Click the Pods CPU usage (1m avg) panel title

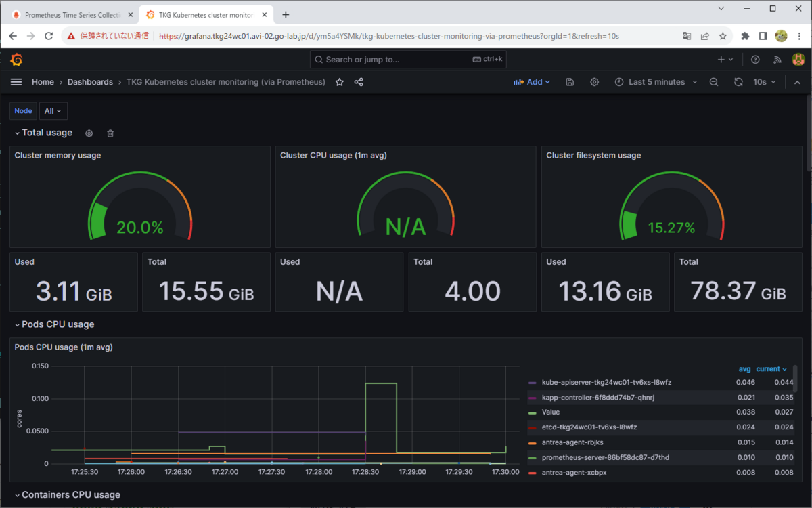(x=64, y=347)
